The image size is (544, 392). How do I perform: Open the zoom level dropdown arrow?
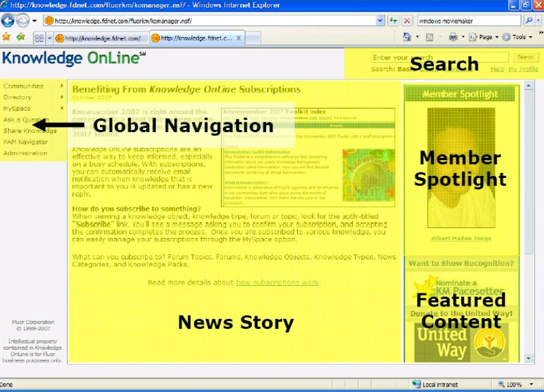click(531, 384)
